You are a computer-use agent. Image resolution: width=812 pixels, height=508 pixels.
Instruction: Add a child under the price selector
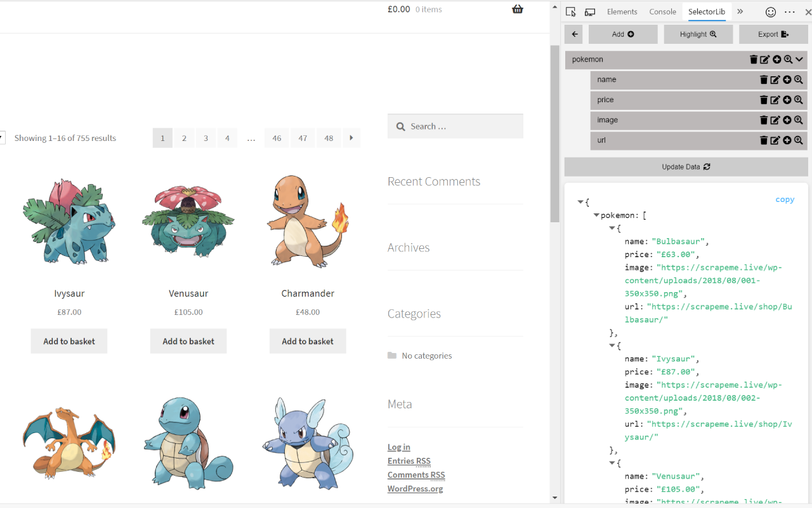[787, 100]
